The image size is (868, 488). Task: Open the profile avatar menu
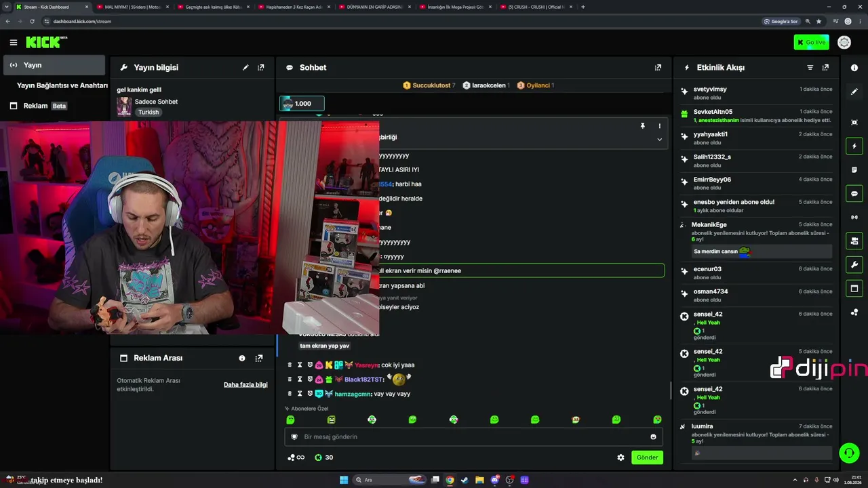[844, 43]
